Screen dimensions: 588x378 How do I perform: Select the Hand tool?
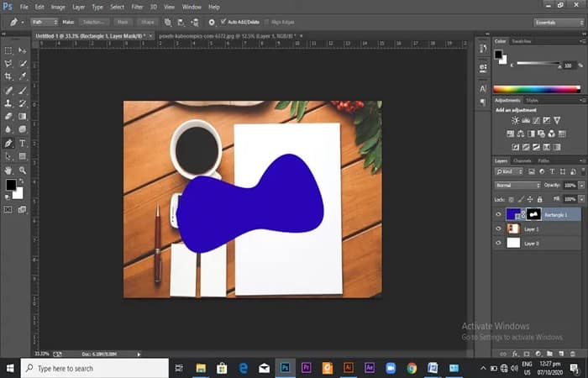pos(8,171)
